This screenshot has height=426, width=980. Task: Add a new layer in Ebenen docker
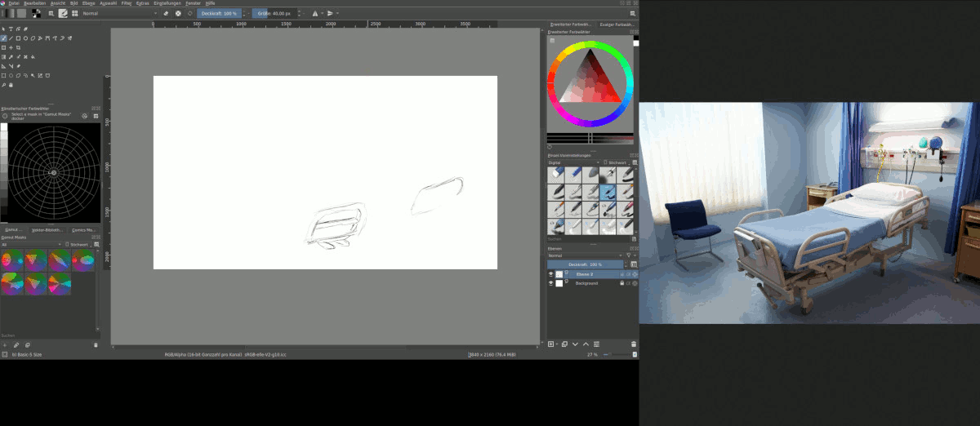(550, 344)
